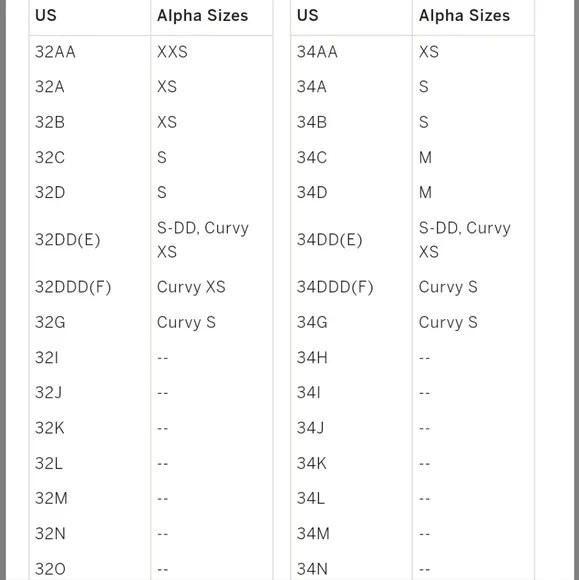
Task: Select the left table Alpha Sizes header
Action: tap(202, 16)
